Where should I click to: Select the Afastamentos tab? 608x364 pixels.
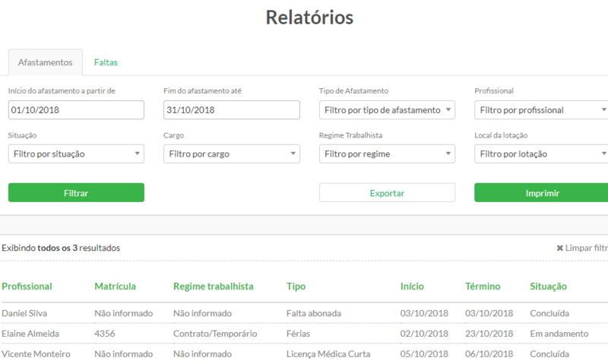(45, 62)
